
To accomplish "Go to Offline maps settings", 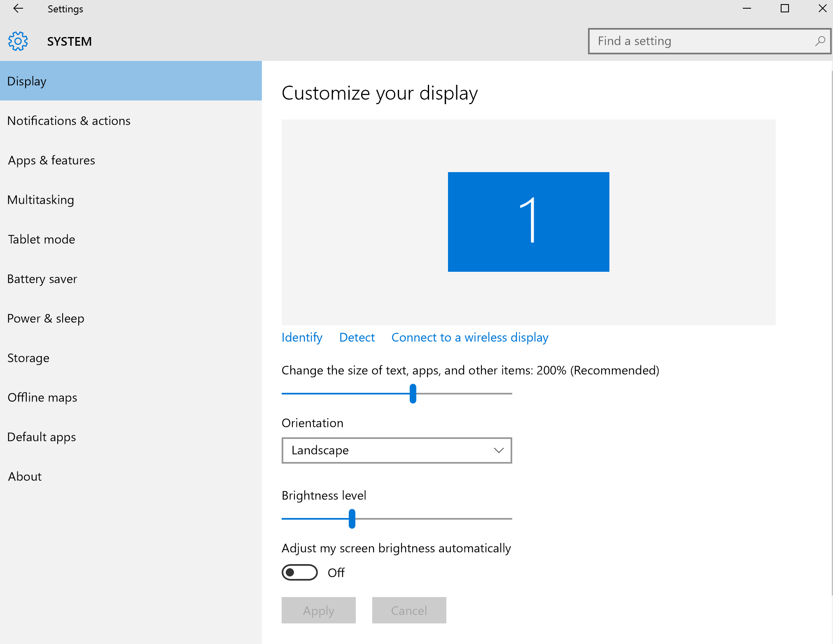I will tap(131, 397).
